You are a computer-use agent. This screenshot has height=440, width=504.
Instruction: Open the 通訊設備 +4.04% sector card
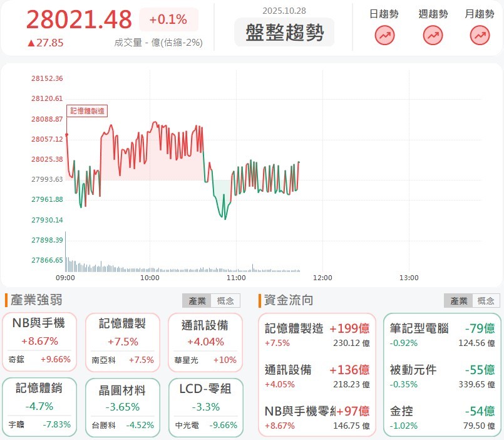(205, 341)
